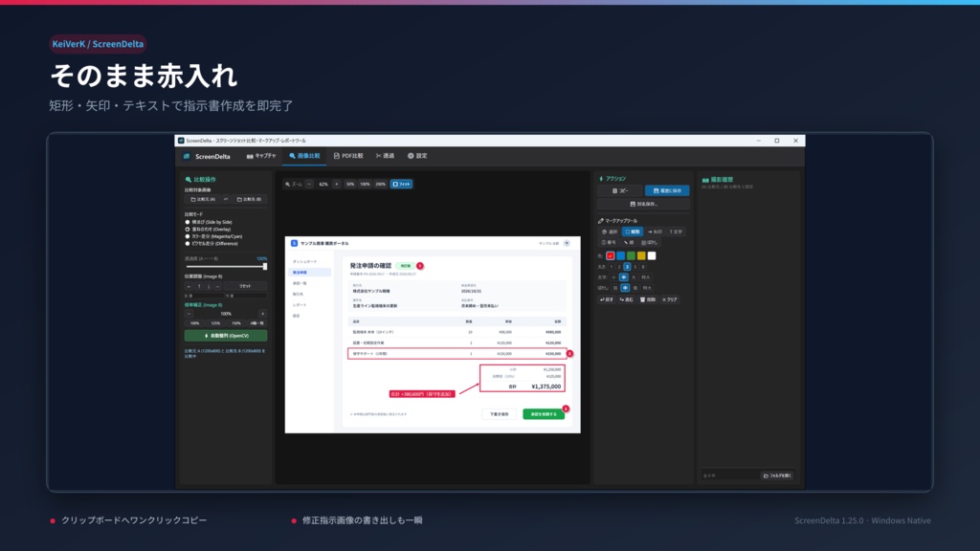The width and height of the screenshot is (980, 551).
Task: Pick the white color swatch
Action: (652, 255)
